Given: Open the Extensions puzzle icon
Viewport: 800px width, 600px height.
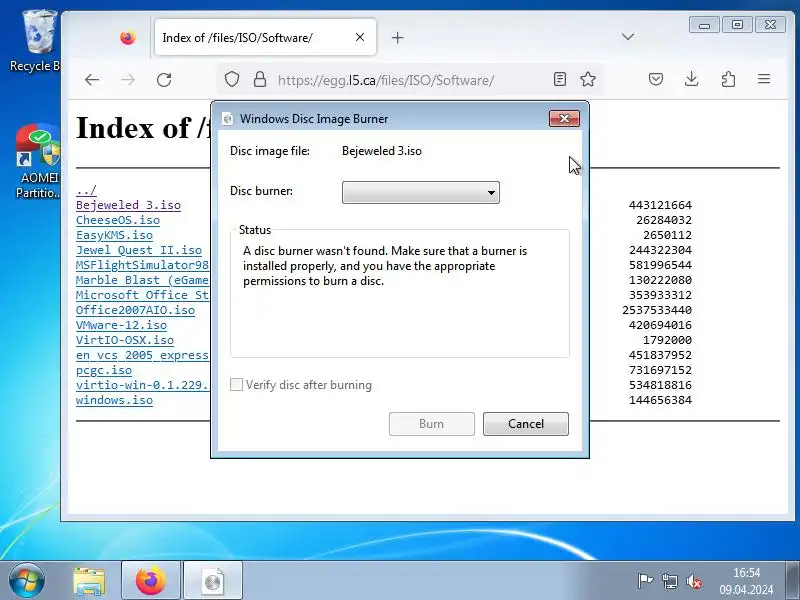Looking at the screenshot, I should click(x=728, y=79).
